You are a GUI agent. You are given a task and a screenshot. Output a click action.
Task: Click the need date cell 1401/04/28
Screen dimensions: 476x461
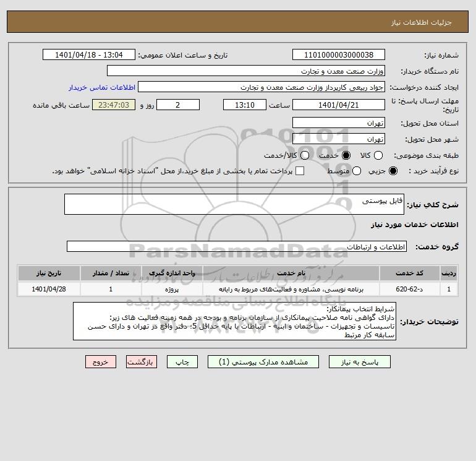(49, 289)
